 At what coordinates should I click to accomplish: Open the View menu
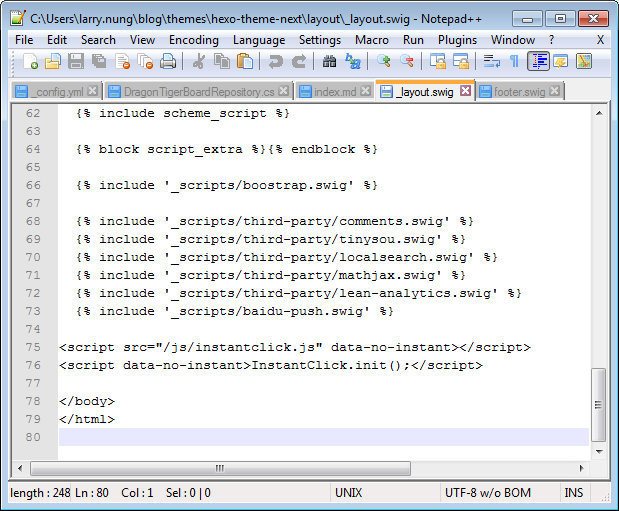coord(142,40)
